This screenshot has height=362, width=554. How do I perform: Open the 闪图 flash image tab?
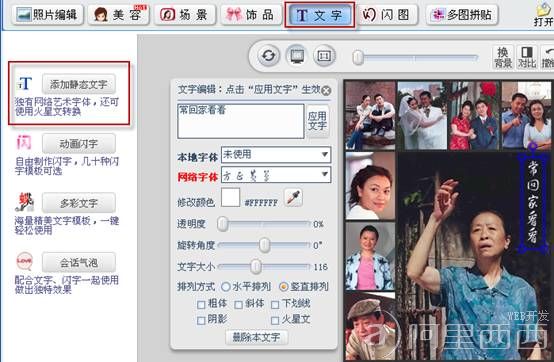click(x=387, y=15)
